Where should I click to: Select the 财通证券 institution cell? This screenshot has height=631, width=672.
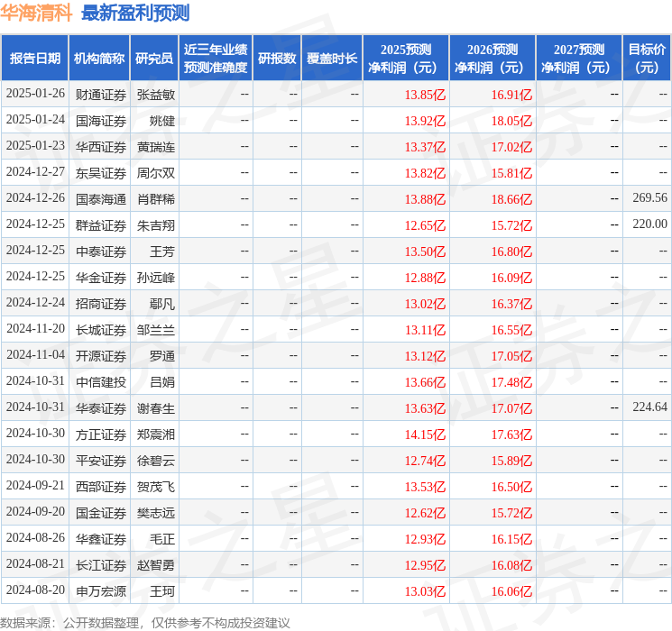[x=101, y=95]
